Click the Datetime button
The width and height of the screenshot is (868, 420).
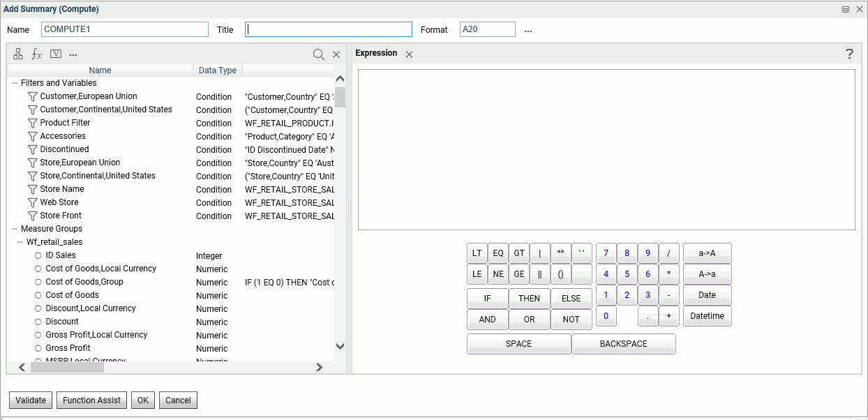tap(708, 316)
